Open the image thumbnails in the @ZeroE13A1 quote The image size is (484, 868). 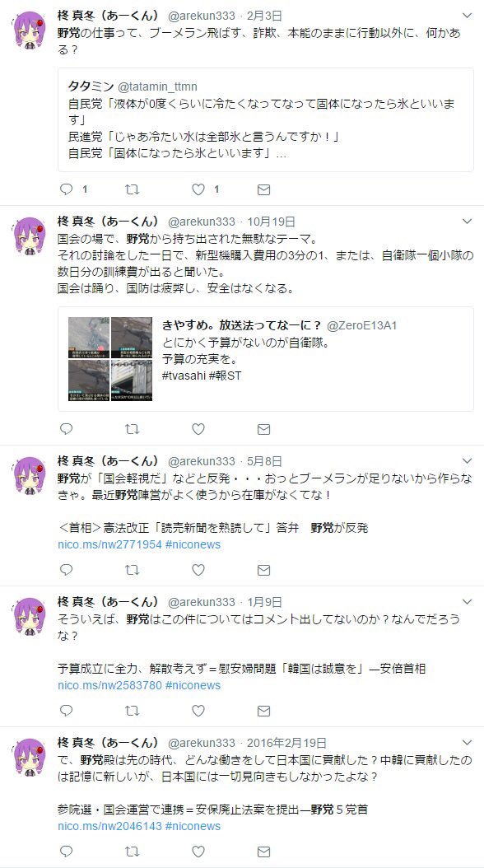[110, 359]
